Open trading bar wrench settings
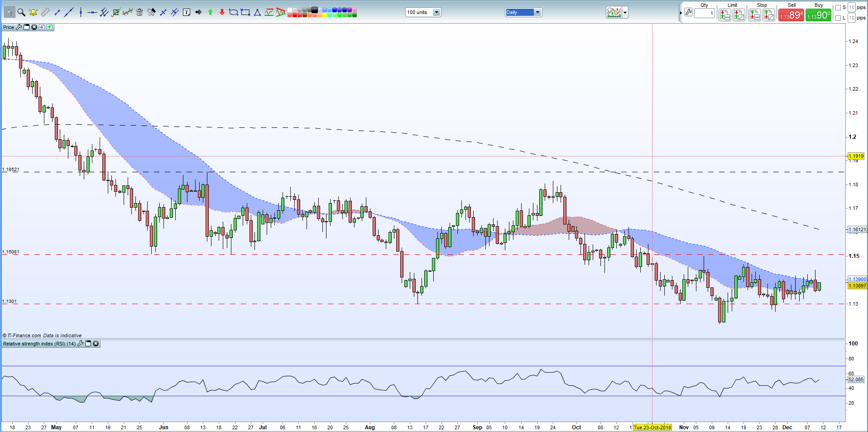The height and width of the screenshot is (432, 868). 688,12
